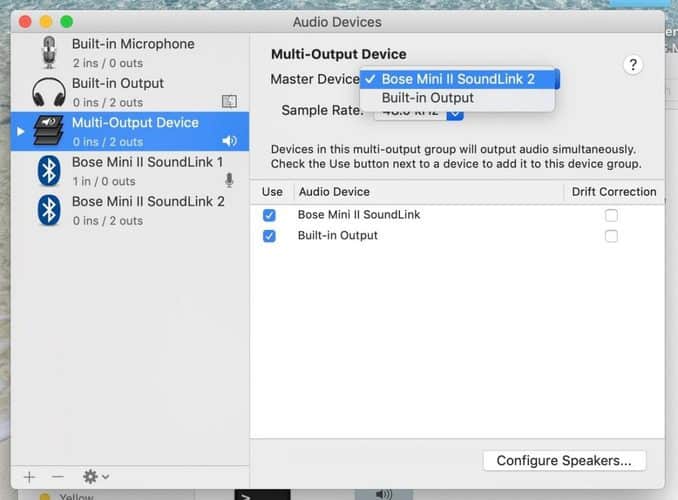Uncheck Use for Bose Mini II SoundLink
Image resolution: width=678 pixels, height=500 pixels.
coord(269,215)
